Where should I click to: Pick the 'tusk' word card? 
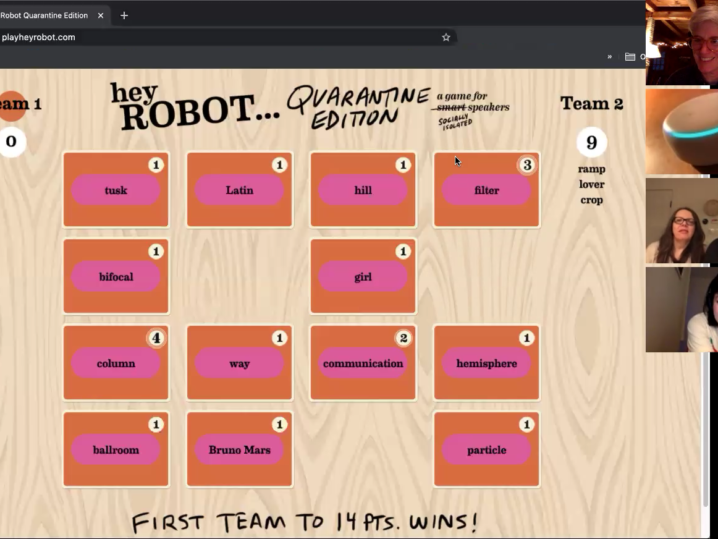(116, 190)
